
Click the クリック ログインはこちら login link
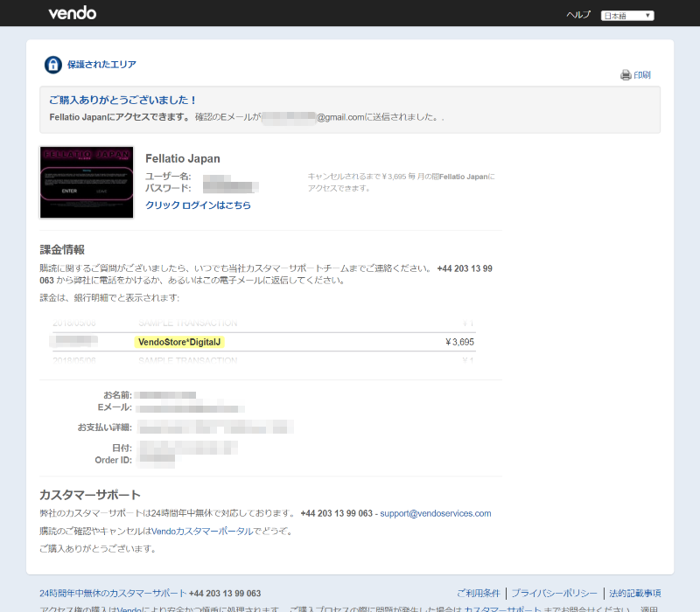tap(199, 205)
